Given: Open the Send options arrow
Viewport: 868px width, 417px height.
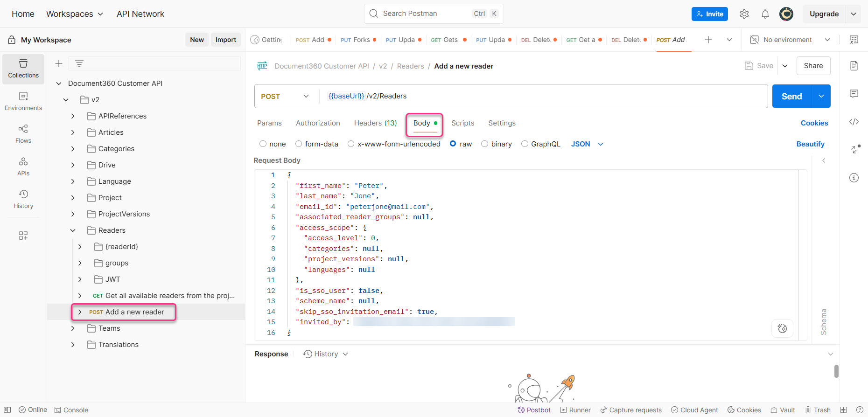Looking at the screenshot, I should click(821, 96).
